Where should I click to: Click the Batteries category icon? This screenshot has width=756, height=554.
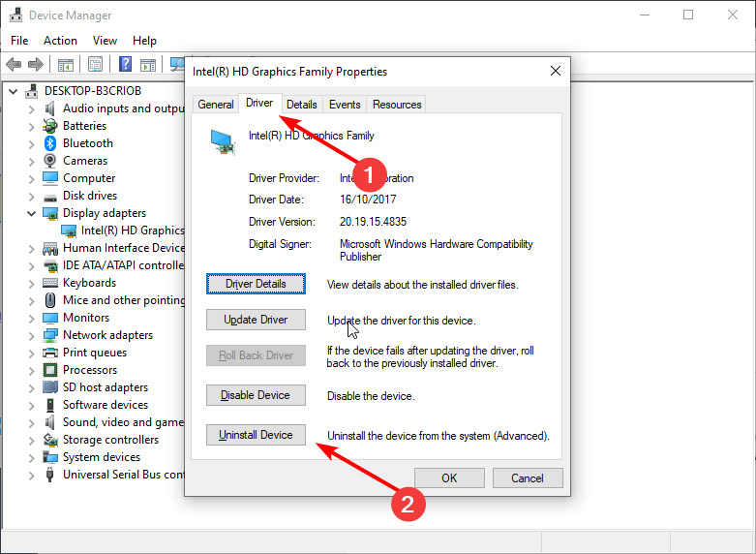50,126
